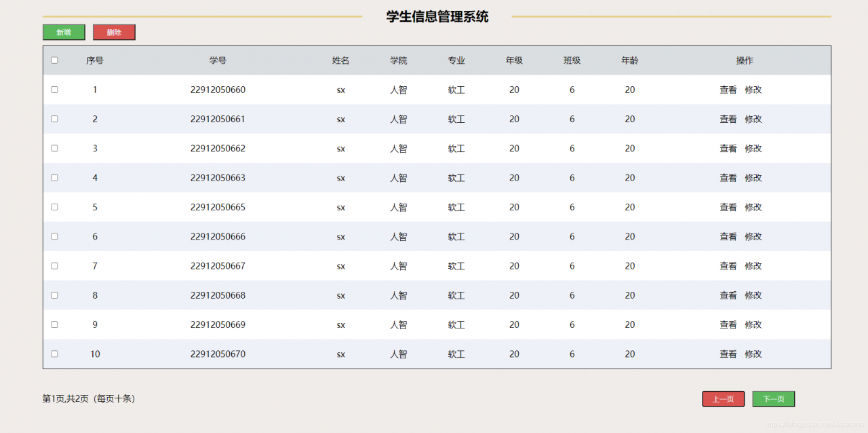Edit student 22912050666 via 修改
The image size is (868, 433).
753,236
